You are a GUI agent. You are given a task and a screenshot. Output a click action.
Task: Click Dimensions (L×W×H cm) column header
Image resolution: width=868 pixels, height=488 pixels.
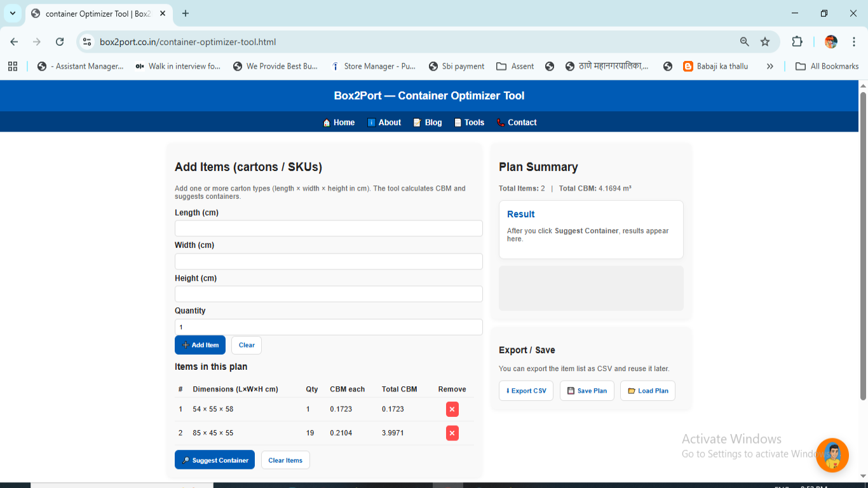235,390
